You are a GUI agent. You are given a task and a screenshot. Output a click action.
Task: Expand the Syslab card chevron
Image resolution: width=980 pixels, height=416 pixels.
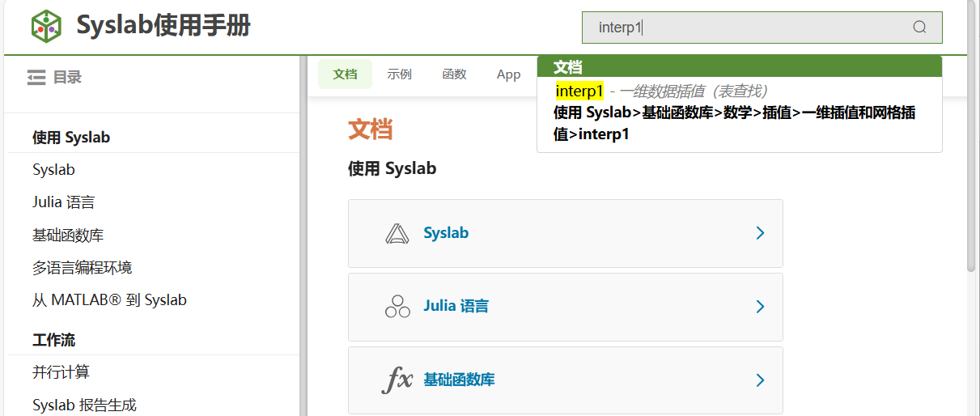coord(759,233)
